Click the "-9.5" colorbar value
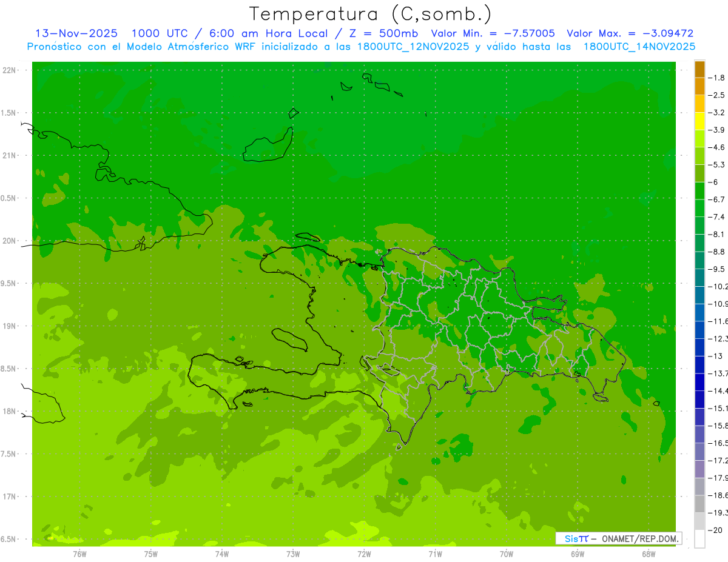Image resolution: width=728 pixels, height=562 pixels. click(716, 269)
